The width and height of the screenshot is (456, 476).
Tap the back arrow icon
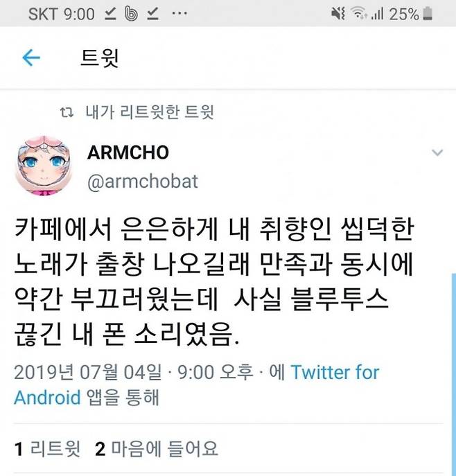[x=31, y=58]
